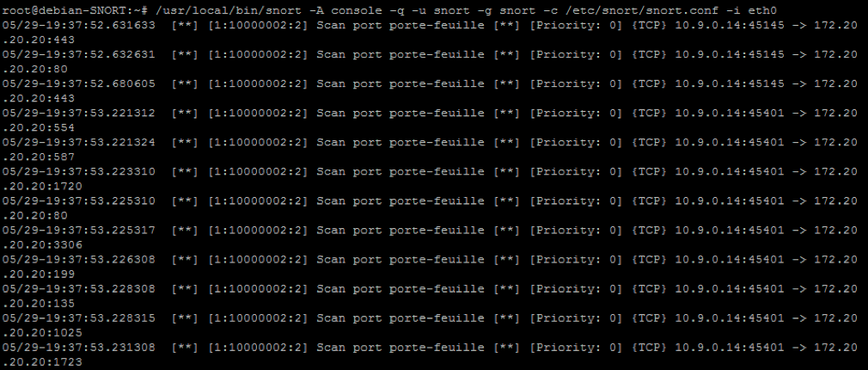Click the timestamp ending in 52.631633
The height and width of the screenshot is (370, 868).
[x=78, y=25]
